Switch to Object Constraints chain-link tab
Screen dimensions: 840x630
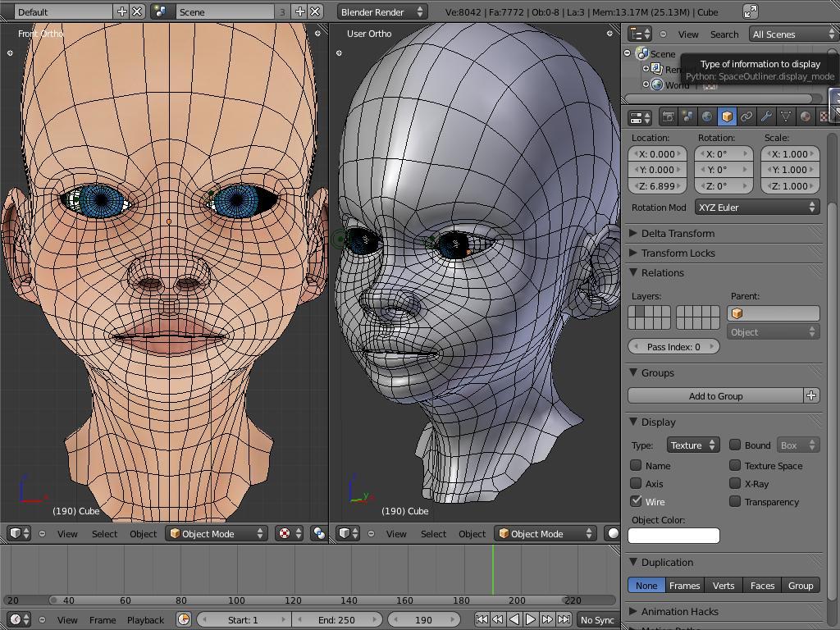[x=746, y=117]
